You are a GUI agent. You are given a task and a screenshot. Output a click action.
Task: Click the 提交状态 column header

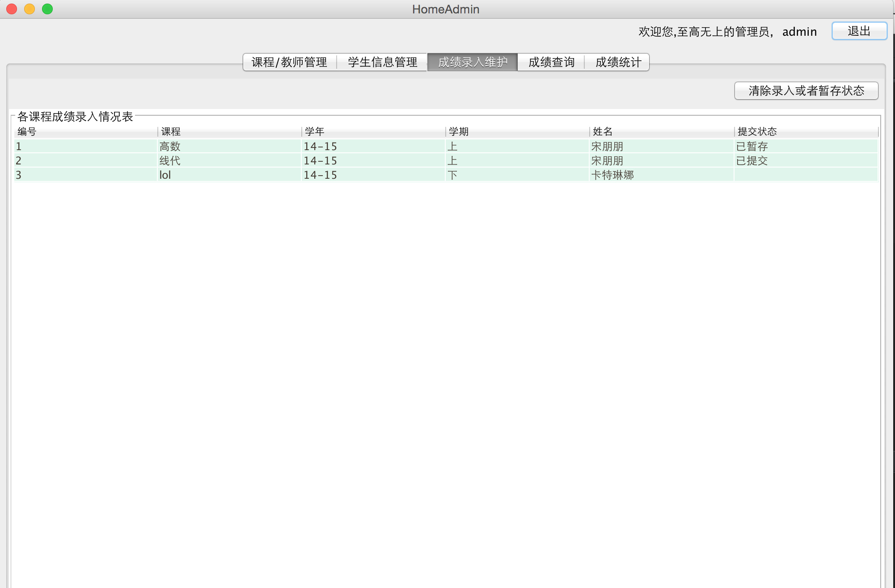click(x=805, y=131)
